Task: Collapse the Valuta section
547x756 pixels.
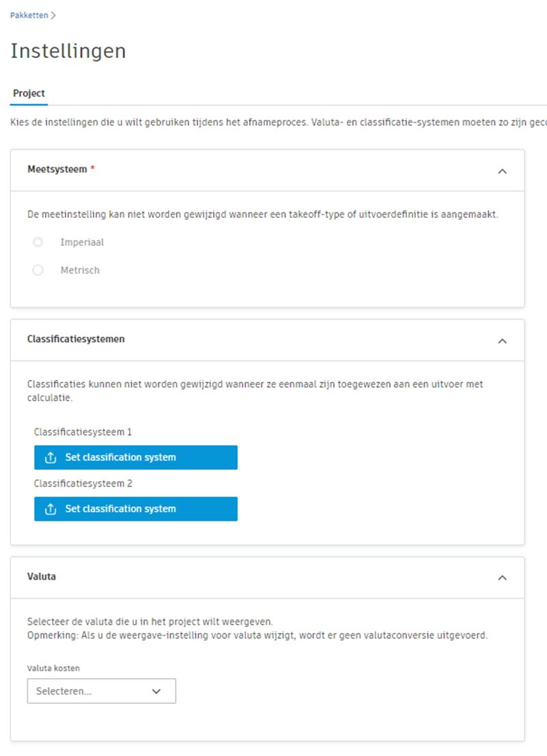Action: coord(503,578)
